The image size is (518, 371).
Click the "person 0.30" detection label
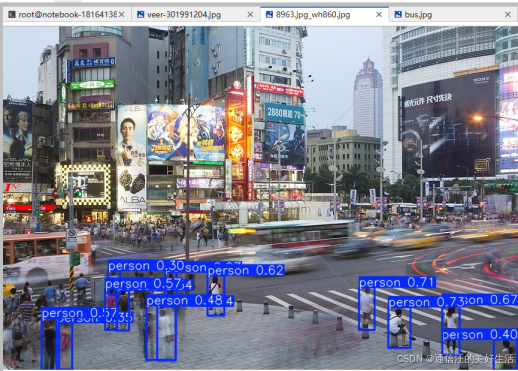(x=146, y=266)
